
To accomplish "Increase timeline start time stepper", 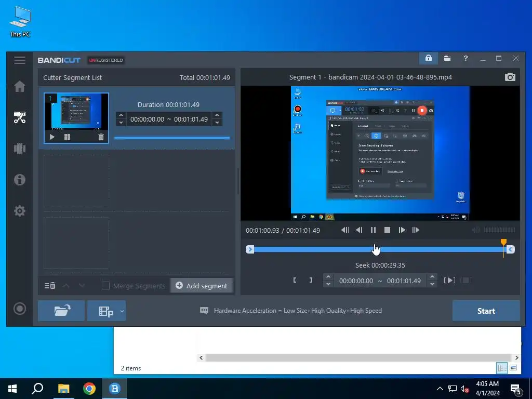I will pyautogui.click(x=328, y=277).
